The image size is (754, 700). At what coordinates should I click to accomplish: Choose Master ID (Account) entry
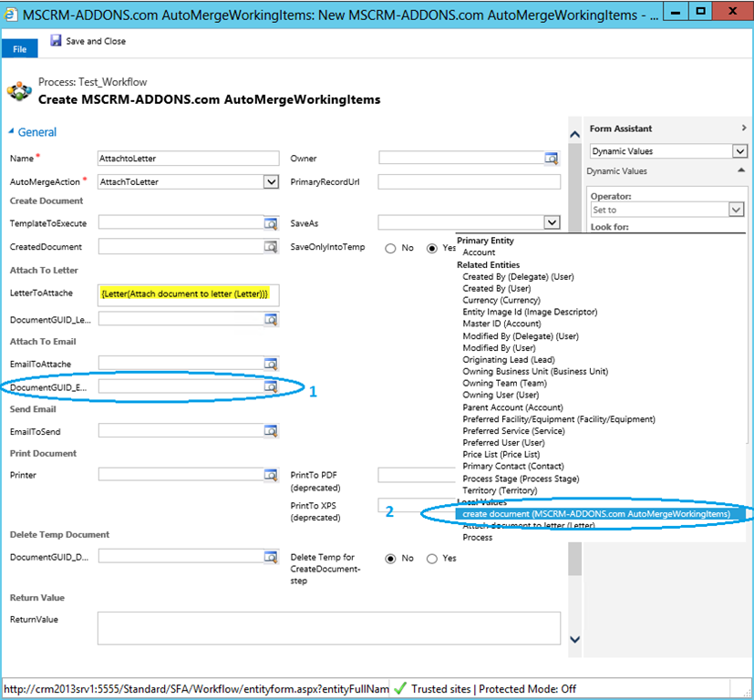[502, 324]
